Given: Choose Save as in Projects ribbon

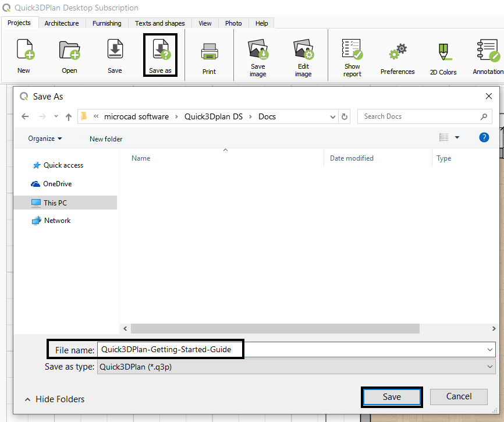Looking at the screenshot, I should tap(161, 55).
